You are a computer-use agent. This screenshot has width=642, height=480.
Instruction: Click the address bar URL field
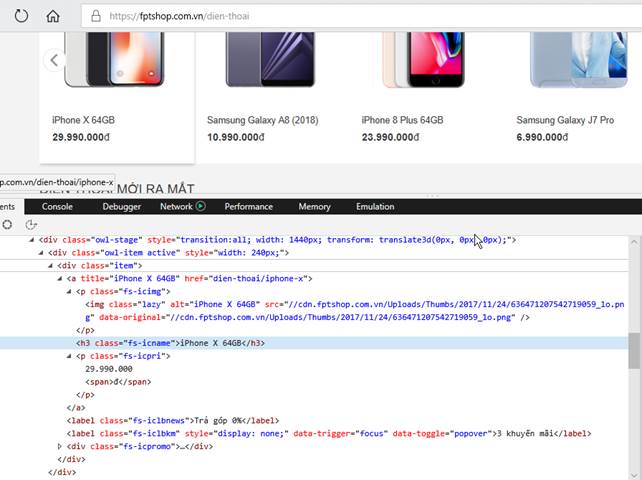[360, 16]
